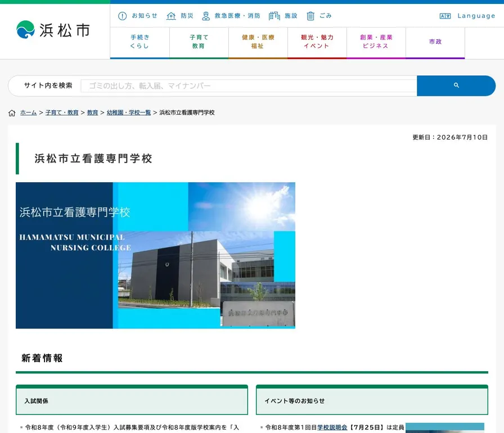This screenshot has width=504, height=433.
Task: Open the 健康・医療 福祉 menu
Action: 258,42
